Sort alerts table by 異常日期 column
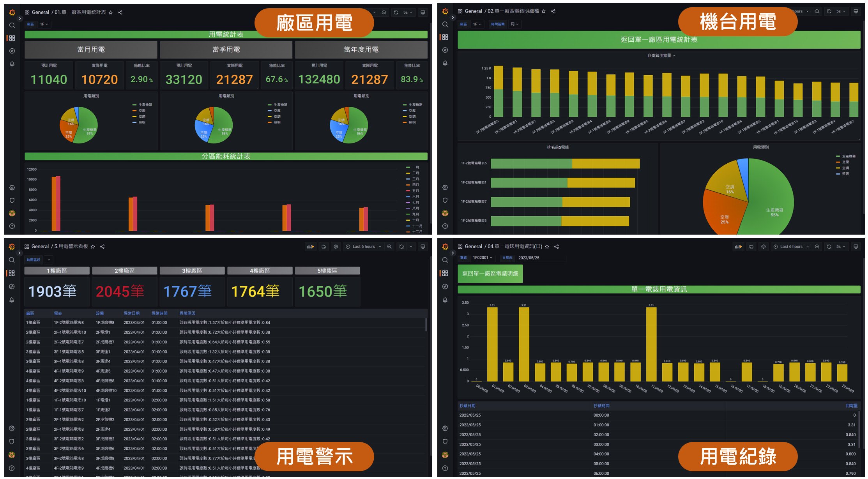 click(x=132, y=313)
